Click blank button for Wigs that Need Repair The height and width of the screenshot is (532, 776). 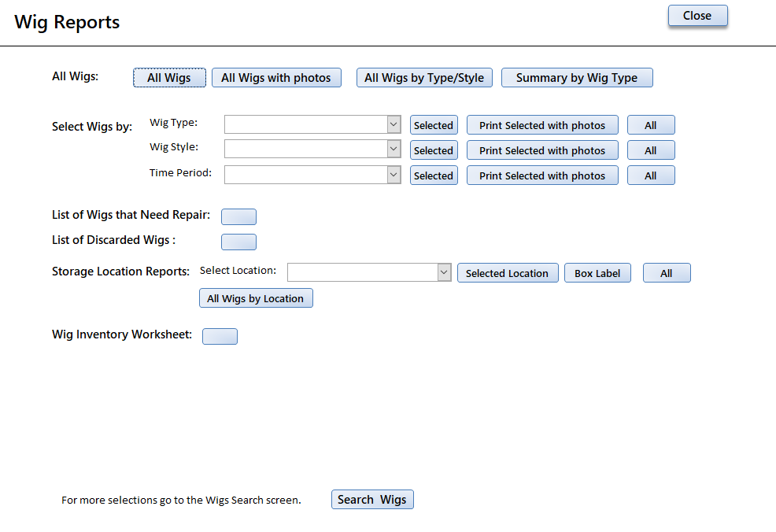tap(238, 216)
